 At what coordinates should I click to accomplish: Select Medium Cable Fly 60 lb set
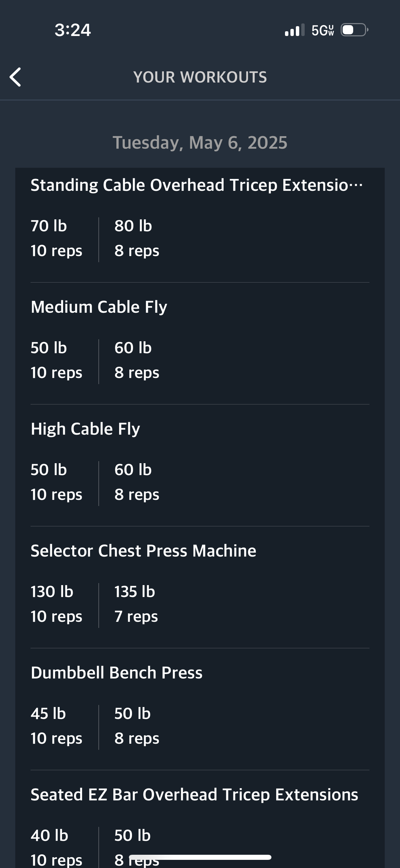pos(137,360)
